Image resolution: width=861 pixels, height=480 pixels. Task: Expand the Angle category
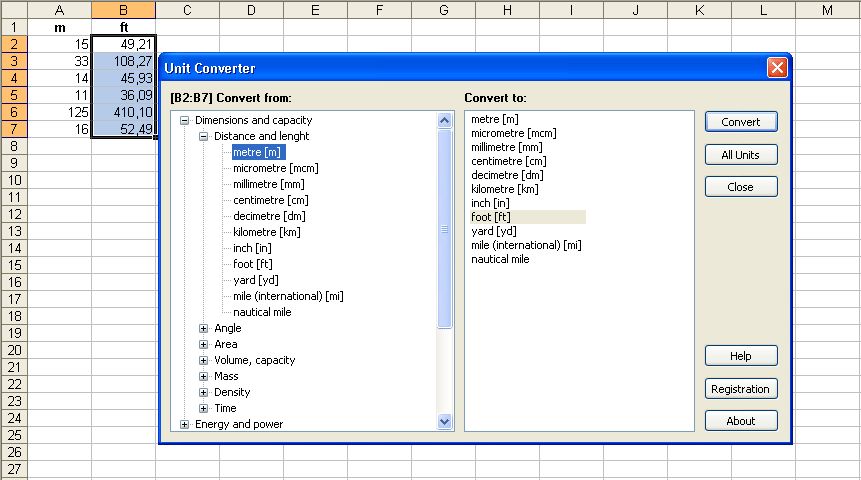tap(204, 328)
